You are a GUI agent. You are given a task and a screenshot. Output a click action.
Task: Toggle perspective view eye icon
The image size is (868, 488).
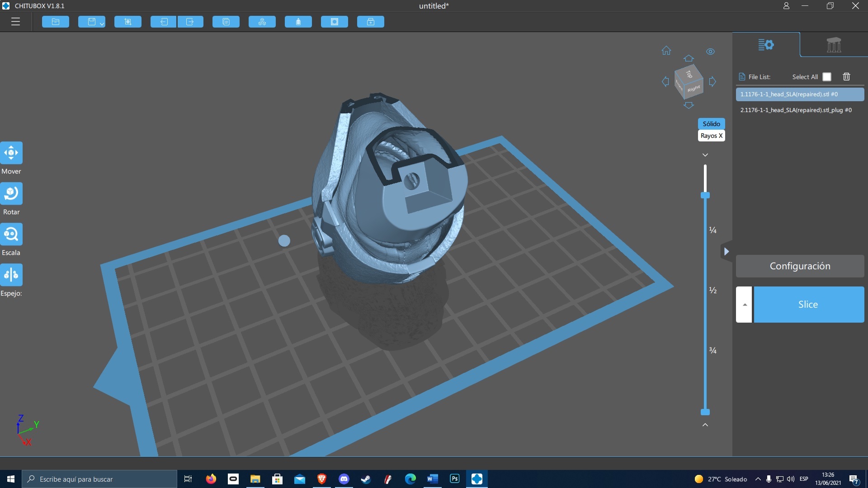tap(711, 52)
